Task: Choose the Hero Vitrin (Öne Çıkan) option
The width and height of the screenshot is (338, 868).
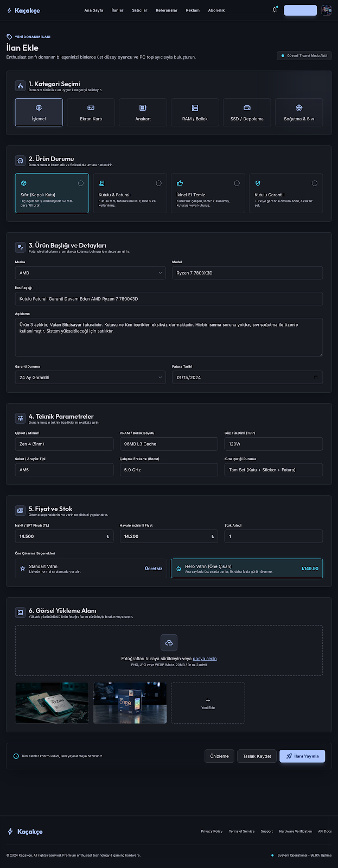Action: pyautogui.click(x=247, y=569)
